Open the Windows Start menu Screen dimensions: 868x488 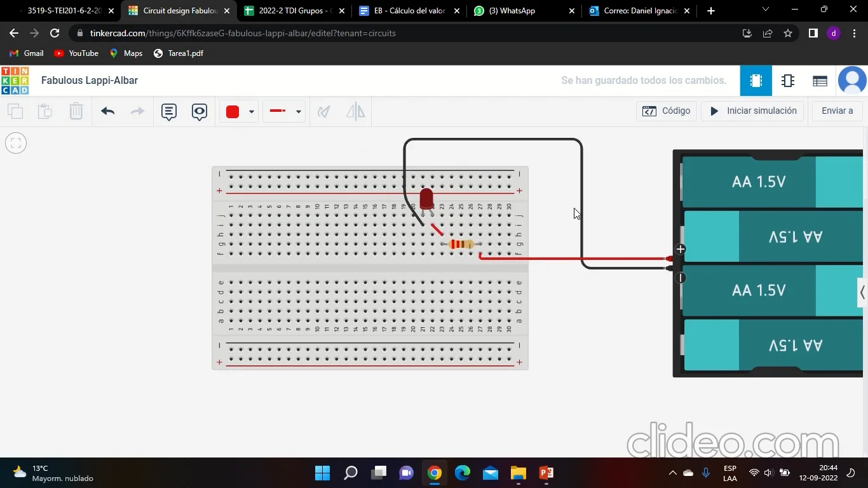click(x=322, y=473)
